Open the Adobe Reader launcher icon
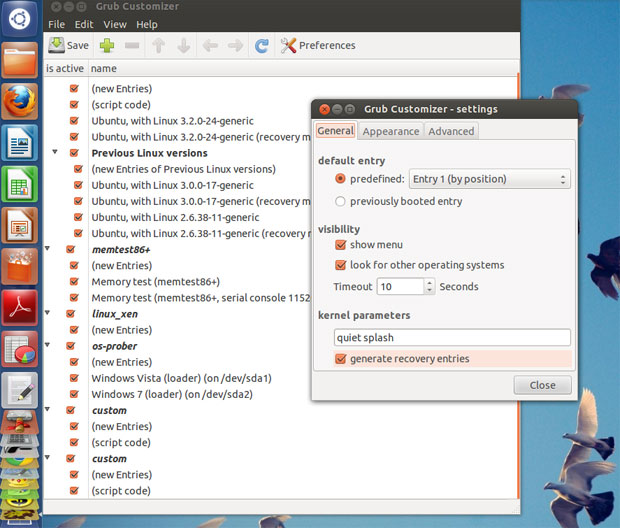 (20, 308)
